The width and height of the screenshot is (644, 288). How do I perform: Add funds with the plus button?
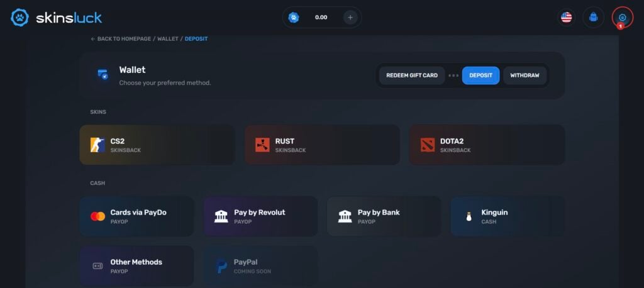[x=350, y=17]
